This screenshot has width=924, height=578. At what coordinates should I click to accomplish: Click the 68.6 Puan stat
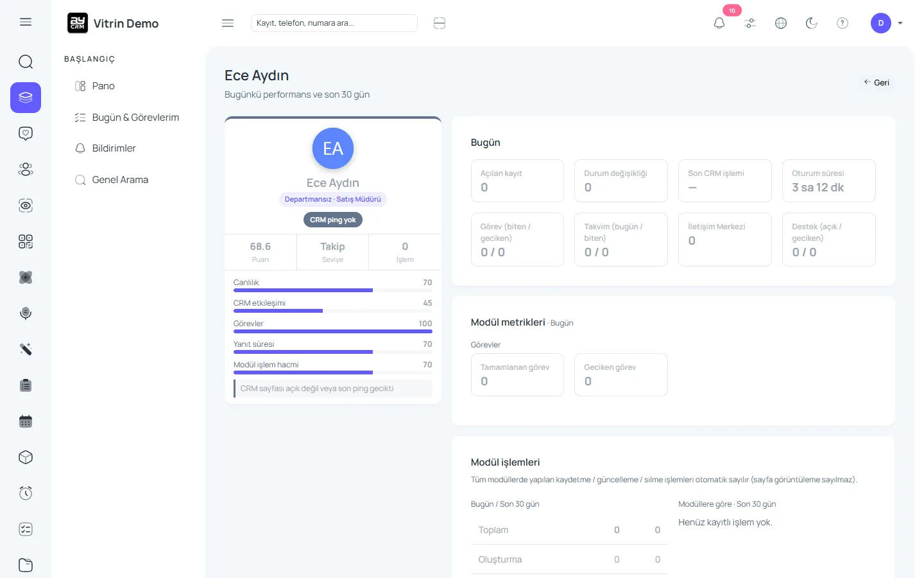click(261, 252)
